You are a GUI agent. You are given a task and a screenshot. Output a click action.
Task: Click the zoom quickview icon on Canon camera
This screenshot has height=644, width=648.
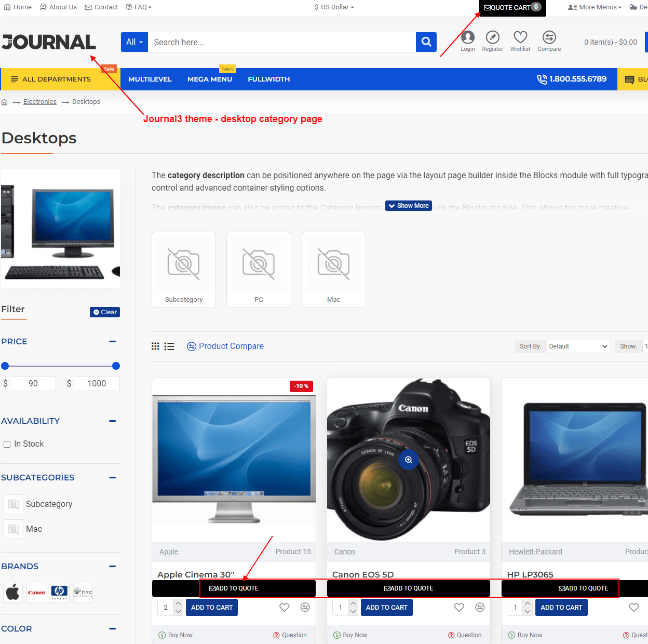point(409,460)
